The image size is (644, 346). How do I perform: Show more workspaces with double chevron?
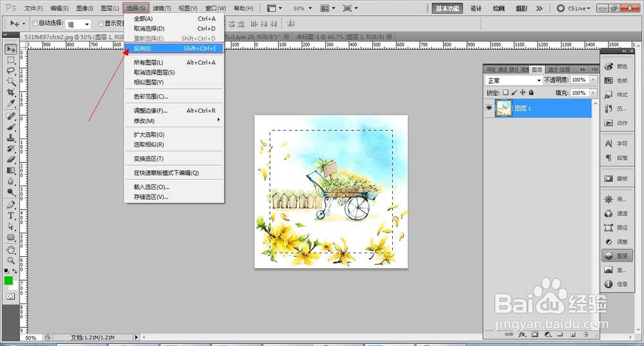click(x=539, y=8)
